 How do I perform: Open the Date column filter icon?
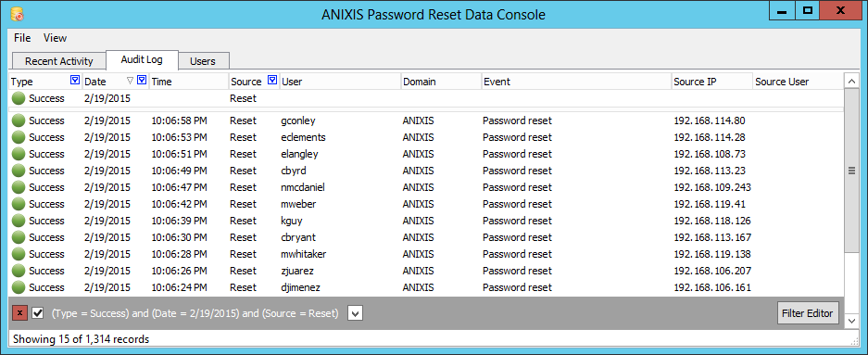142,81
